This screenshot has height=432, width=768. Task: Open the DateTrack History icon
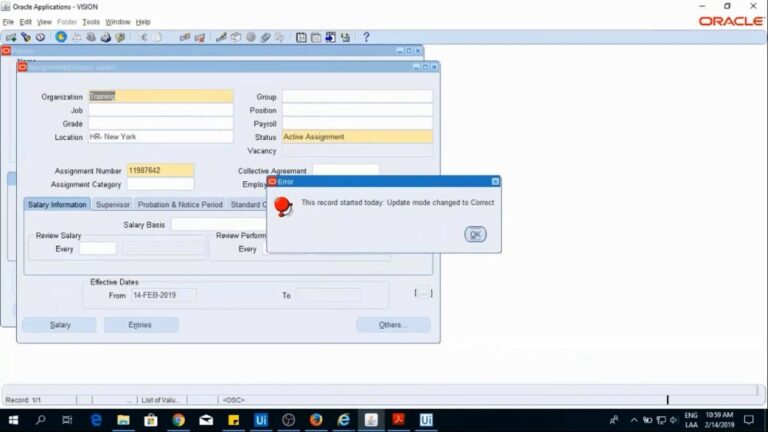(316, 37)
